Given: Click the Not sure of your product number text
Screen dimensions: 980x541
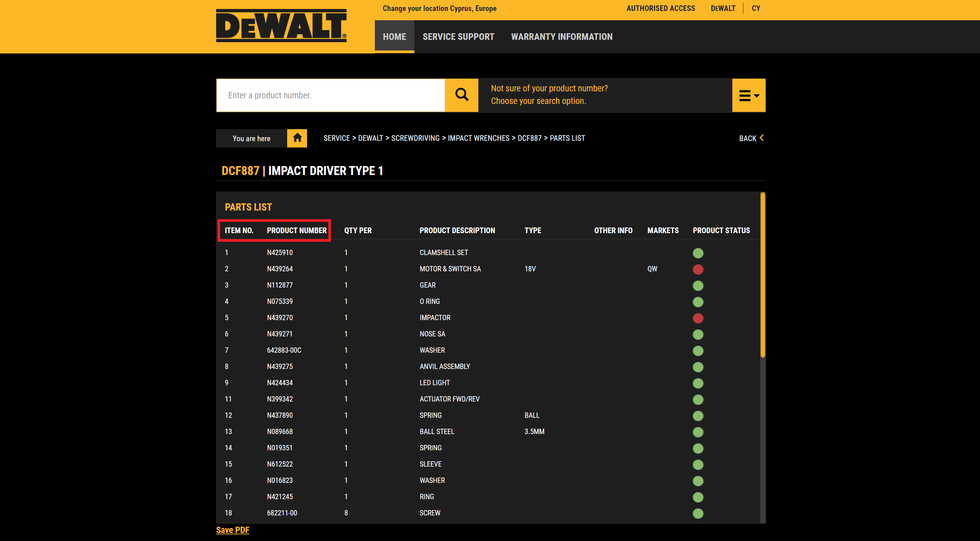Looking at the screenshot, I should tap(549, 88).
